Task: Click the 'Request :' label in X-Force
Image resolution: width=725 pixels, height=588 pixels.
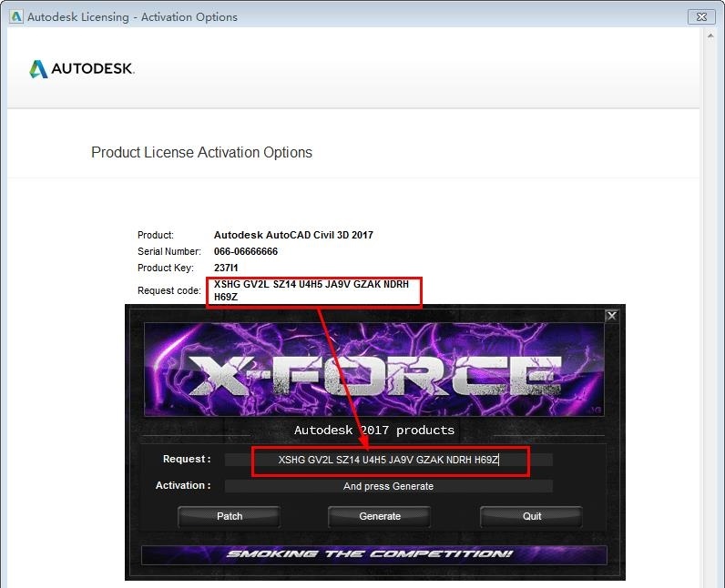Action: (187, 459)
